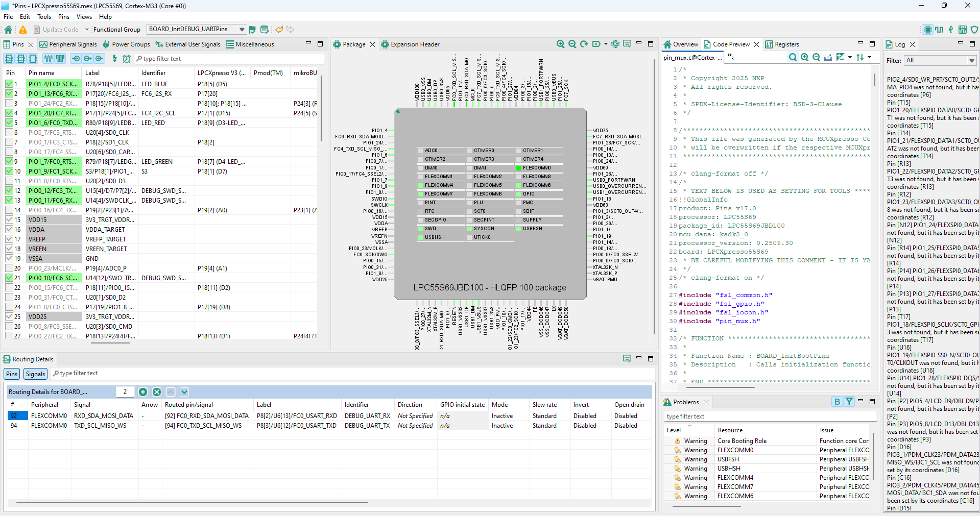Click the filter funnel icon in Problems panel
The width and height of the screenshot is (980, 516).
[849, 402]
